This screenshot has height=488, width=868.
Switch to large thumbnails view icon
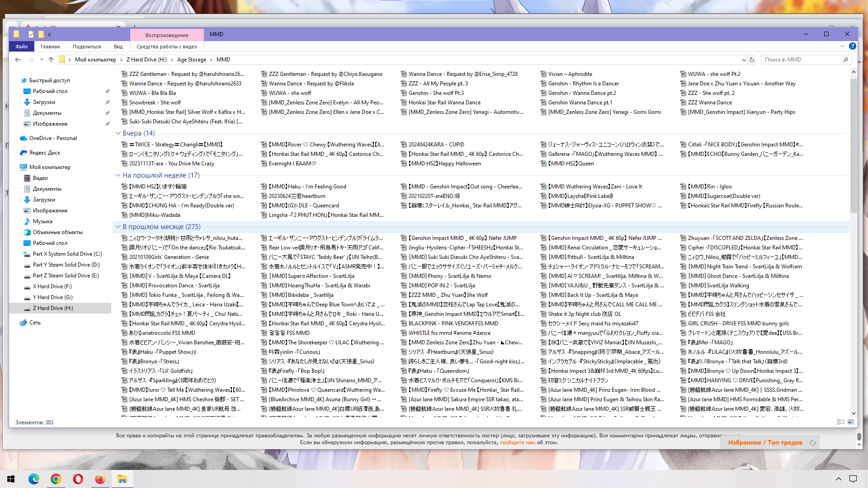tap(851, 422)
